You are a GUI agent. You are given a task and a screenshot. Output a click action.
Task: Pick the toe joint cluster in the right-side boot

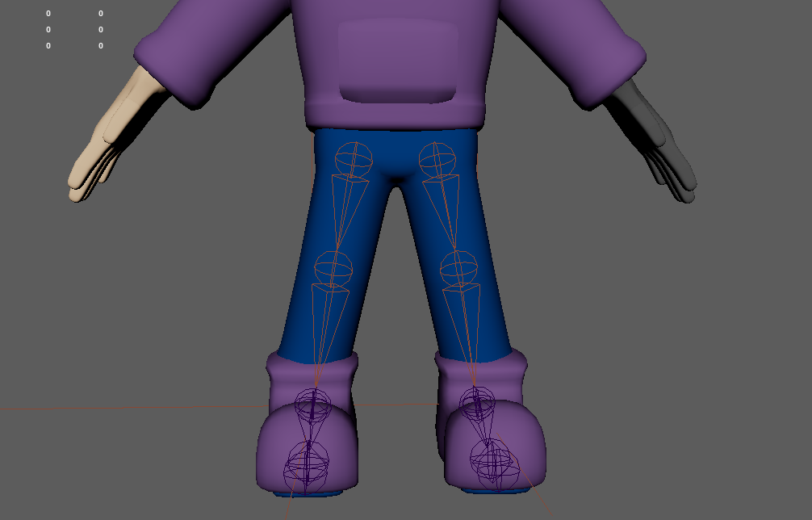point(493,463)
